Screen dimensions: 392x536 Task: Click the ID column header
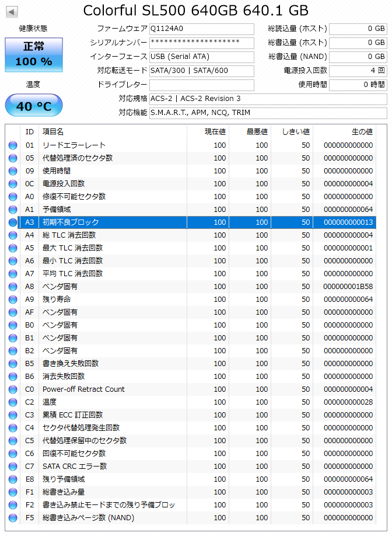coord(30,132)
